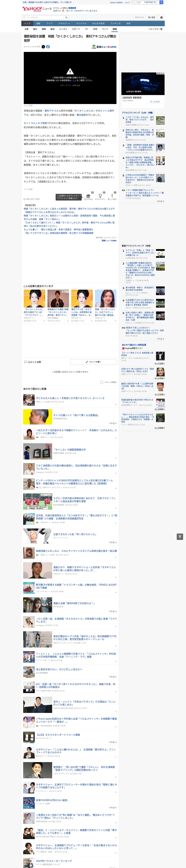Open the エキスパート tab
The width and height of the screenshot is (186, 868).
64,24
